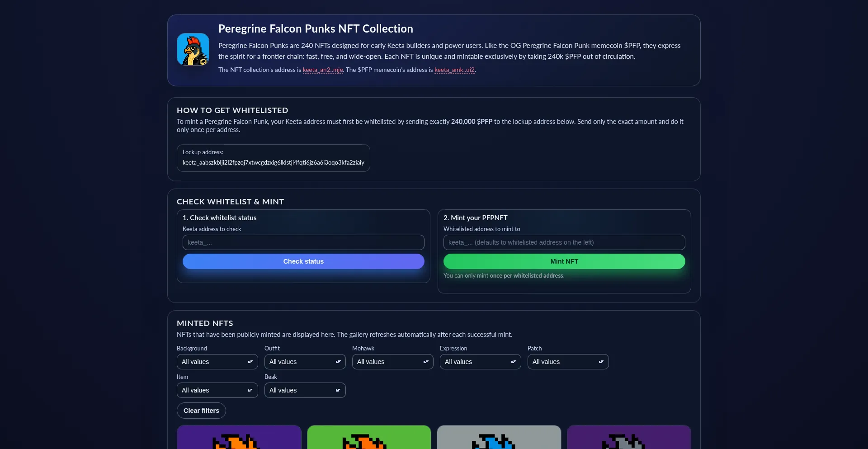
Task: Focus the whitelisted address to mint field
Action: 564,242
